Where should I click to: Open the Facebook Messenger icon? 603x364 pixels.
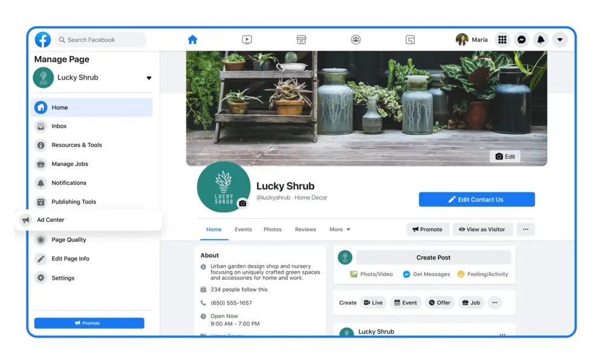click(521, 39)
